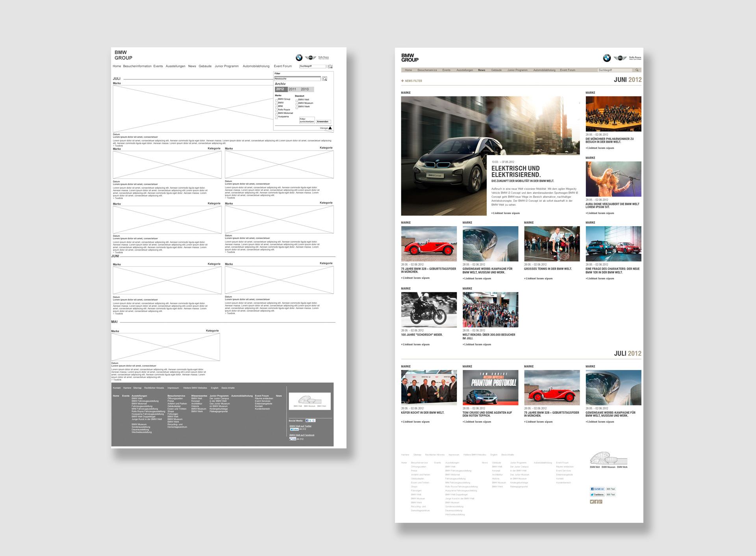Click the 'Suchbegriff' search field in the beige bar
This screenshot has width=756, height=556.
click(x=615, y=70)
